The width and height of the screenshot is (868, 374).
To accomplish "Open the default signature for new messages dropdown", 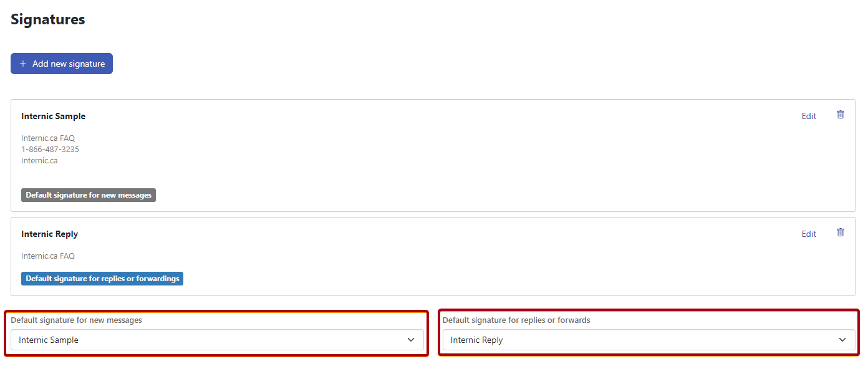I will tap(217, 340).
